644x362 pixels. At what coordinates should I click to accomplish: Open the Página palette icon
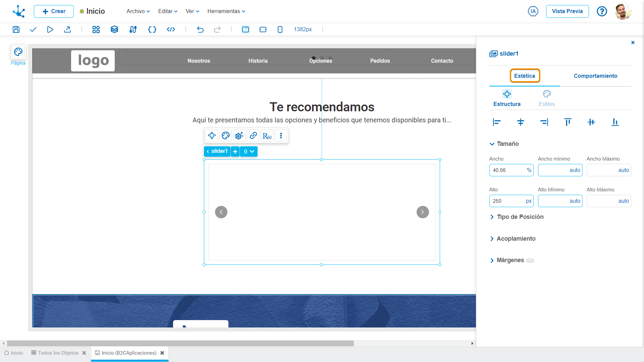pyautogui.click(x=18, y=52)
